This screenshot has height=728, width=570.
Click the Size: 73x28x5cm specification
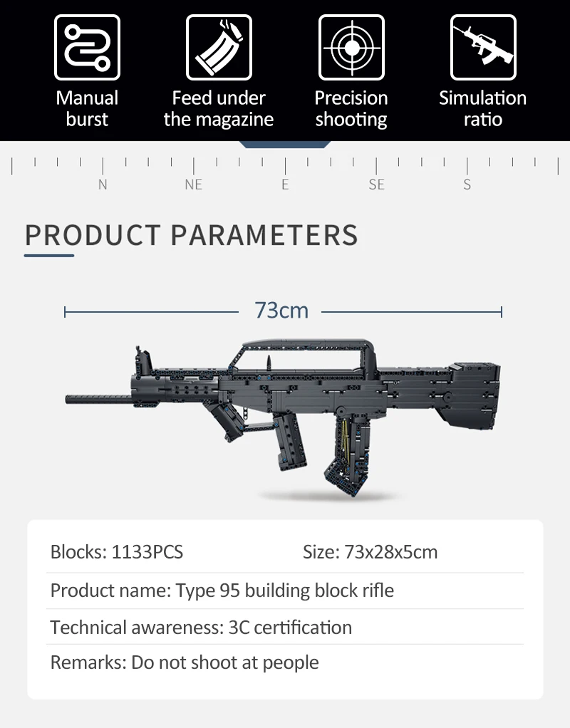tap(370, 552)
